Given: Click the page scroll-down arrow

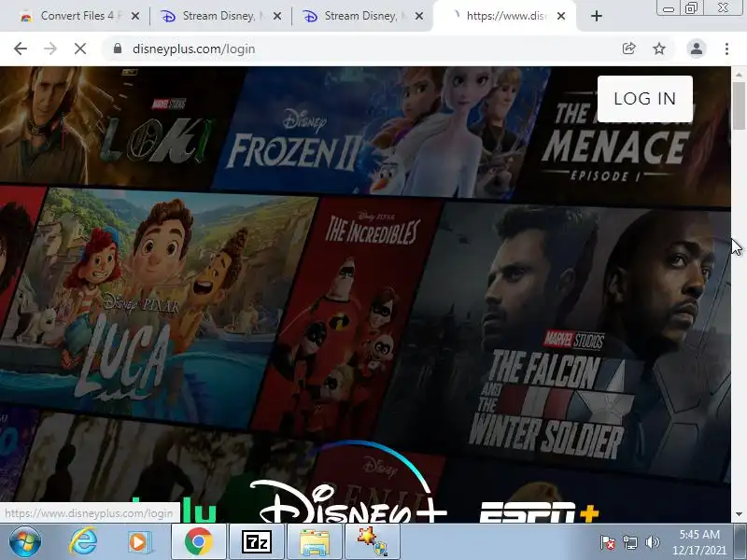Looking at the screenshot, I should [739, 514].
